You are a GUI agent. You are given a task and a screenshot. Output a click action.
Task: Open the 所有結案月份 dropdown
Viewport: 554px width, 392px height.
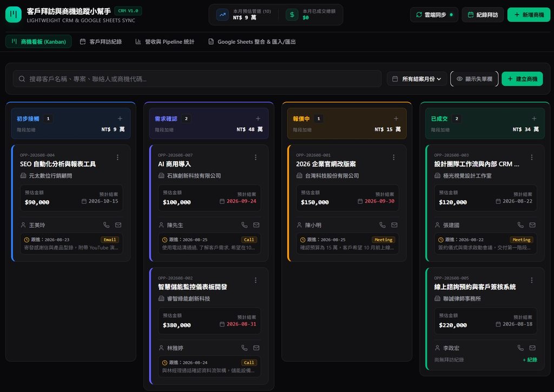coord(417,79)
